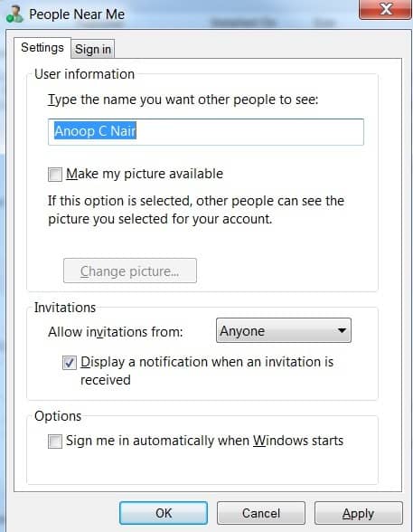Tick the Sign me in automatically checkbox

(x=55, y=442)
